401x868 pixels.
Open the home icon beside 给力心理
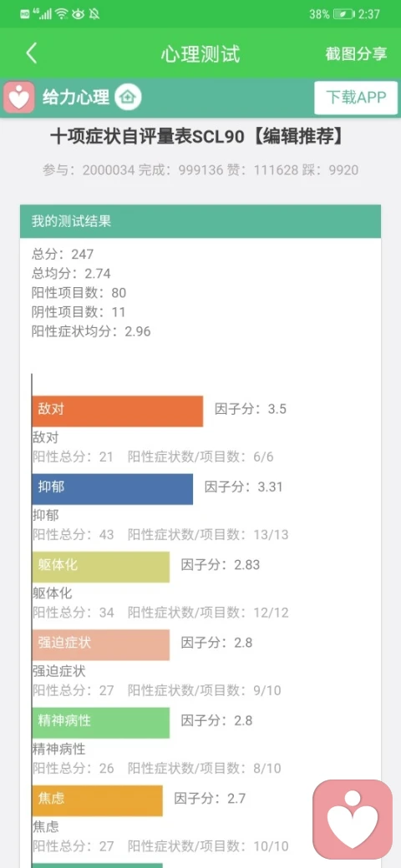pyautogui.click(x=128, y=98)
